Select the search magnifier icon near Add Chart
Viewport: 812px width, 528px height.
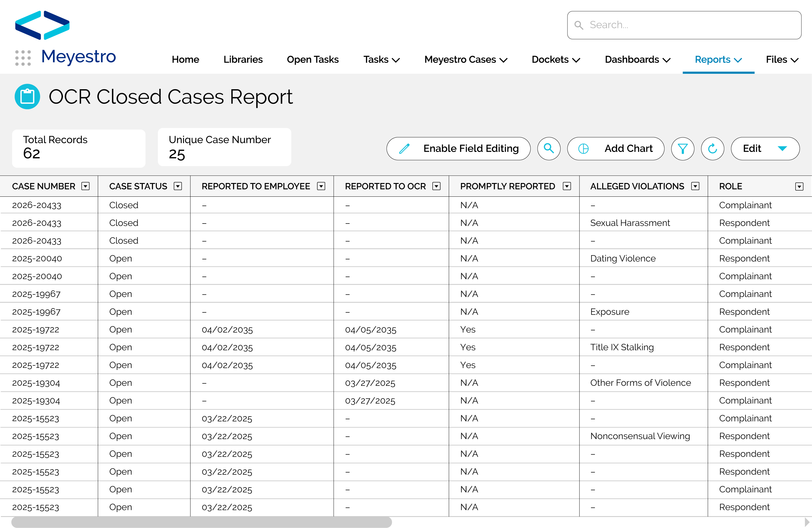pyautogui.click(x=549, y=149)
